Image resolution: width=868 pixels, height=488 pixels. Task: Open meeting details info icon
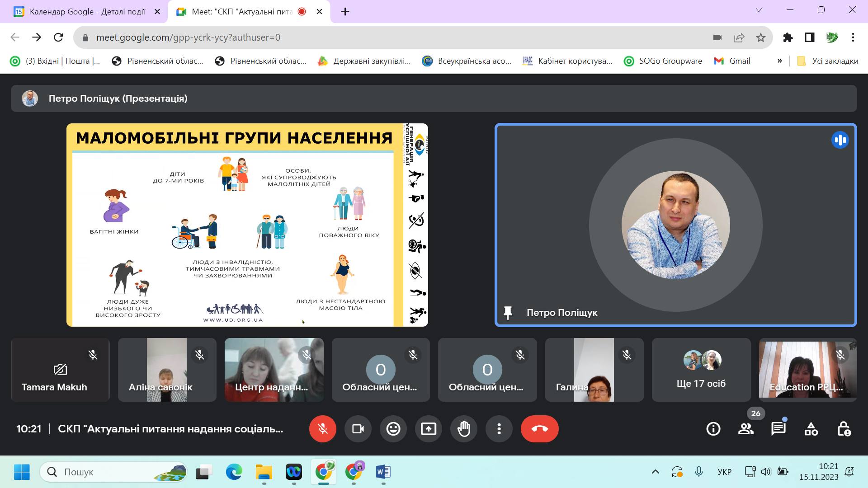pos(713,429)
